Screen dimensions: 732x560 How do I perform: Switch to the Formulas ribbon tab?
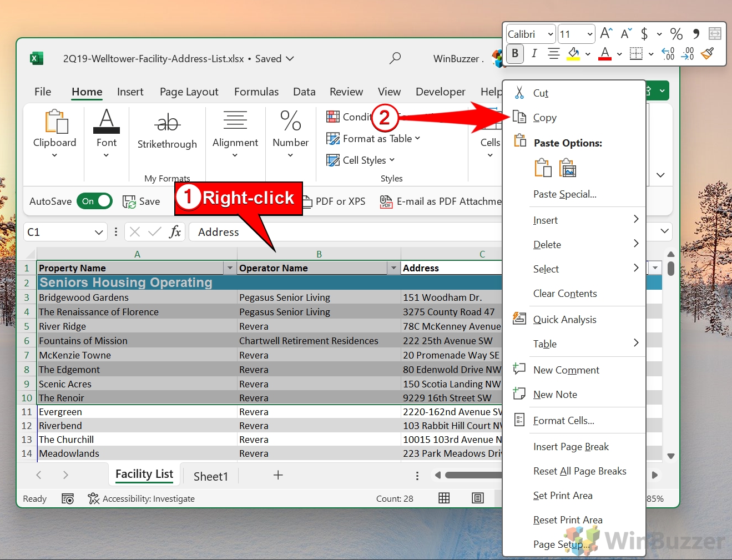(256, 92)
